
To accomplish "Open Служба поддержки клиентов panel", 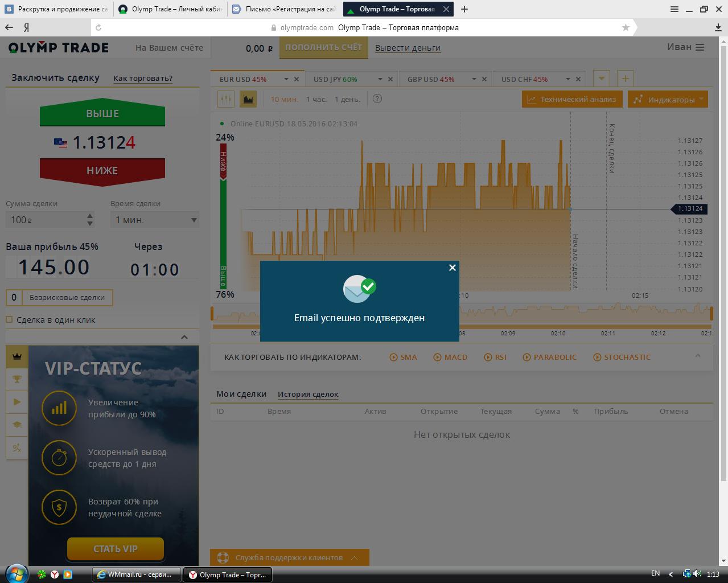I will tap(290, 557).
